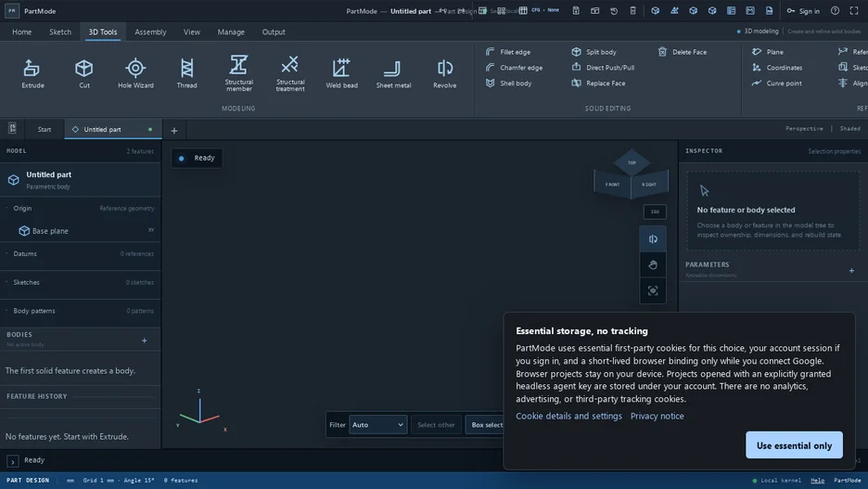Image resolution: width=868 pixels, height=489 pixels.
Task: Add a parameter with Parameters plus
Action: [x=851, y=270]
